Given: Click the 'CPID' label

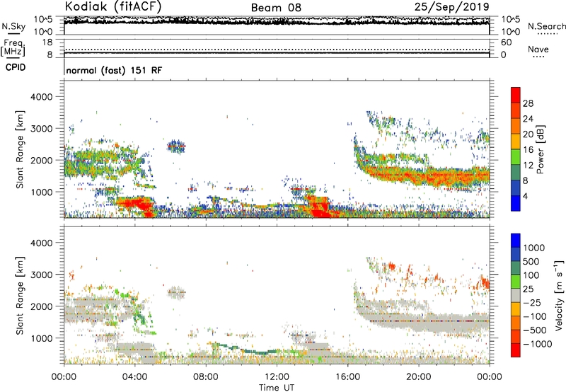Looking at the screenshot, I should click(16, 67).
